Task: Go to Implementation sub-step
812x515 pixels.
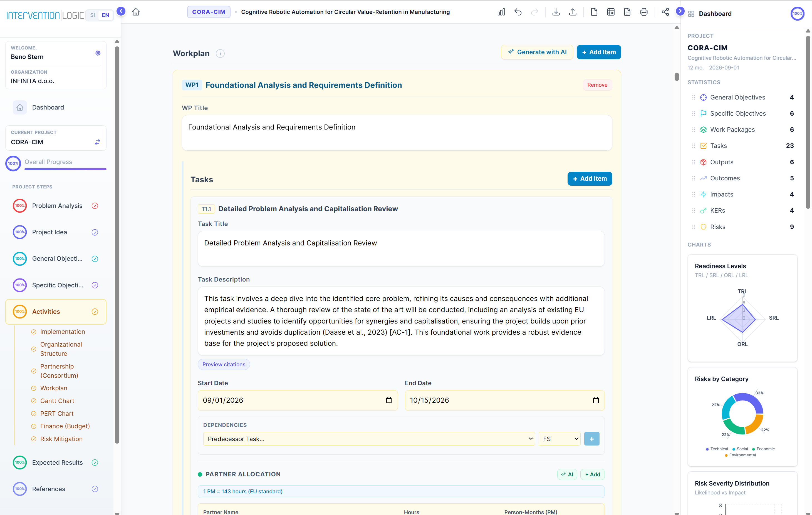Action: pos(63,332)
